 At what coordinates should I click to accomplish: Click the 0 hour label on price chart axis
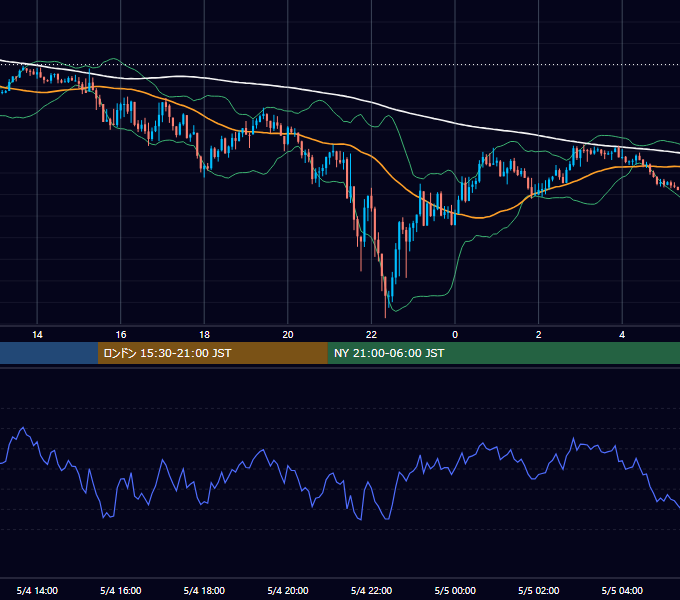(455, 335)
